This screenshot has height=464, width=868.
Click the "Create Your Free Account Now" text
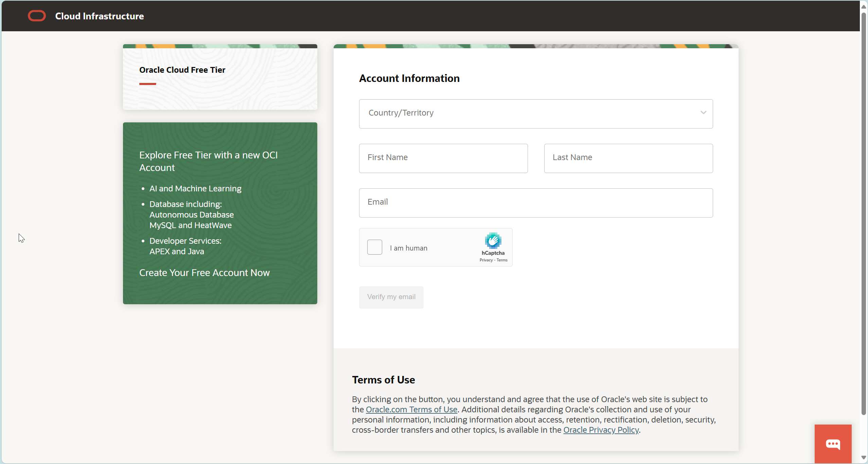point(205,273)
